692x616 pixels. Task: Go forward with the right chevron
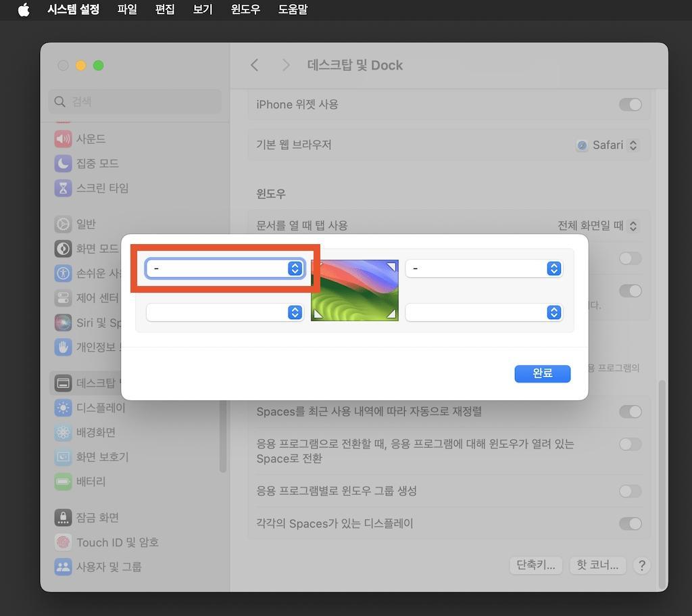click(x=286, y=66)
